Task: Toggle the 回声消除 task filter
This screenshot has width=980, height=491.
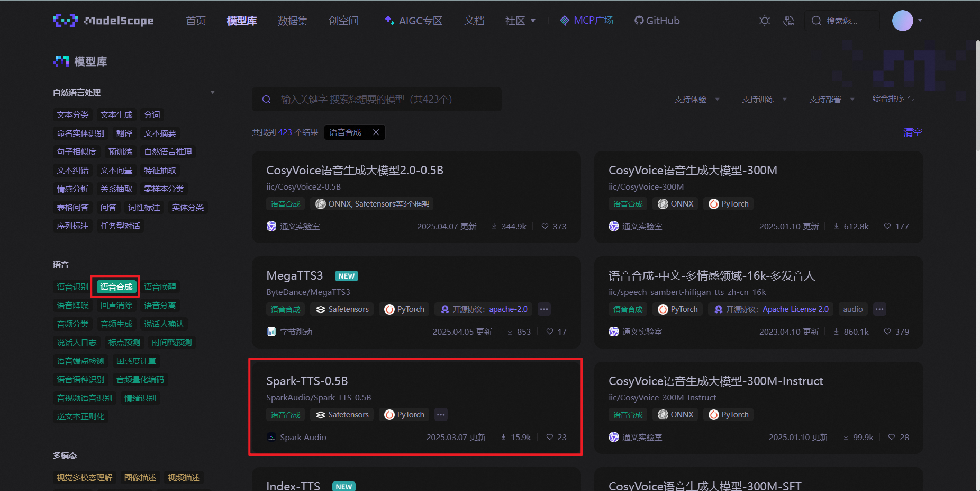Action: click(x=116, y=305)
